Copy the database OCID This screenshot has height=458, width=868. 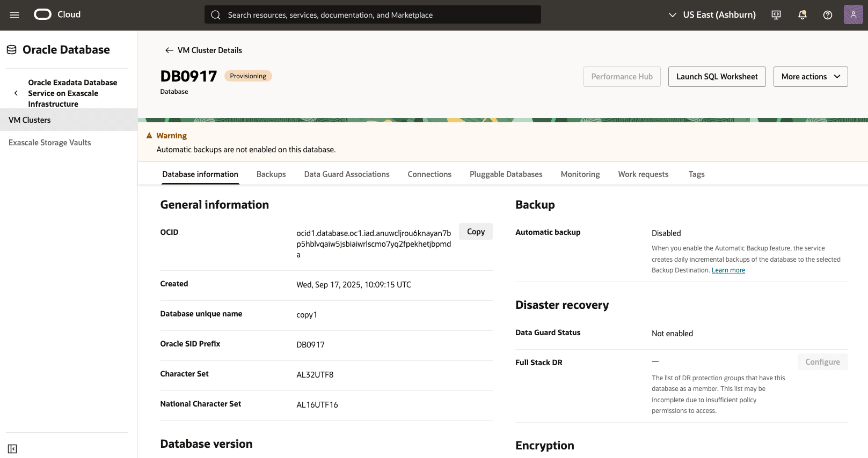476,232
